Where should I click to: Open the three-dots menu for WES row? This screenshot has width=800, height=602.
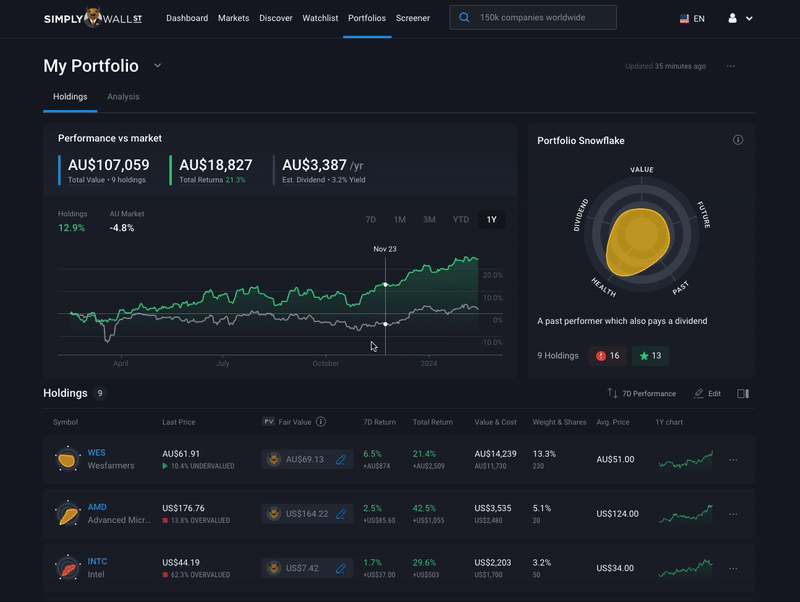point(733,460)
